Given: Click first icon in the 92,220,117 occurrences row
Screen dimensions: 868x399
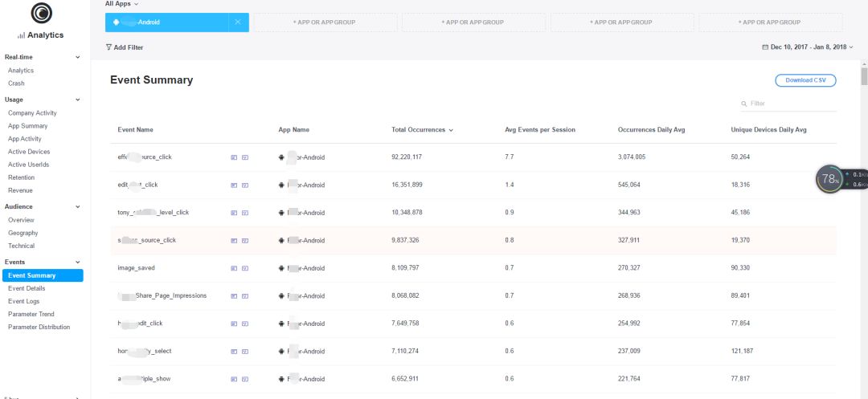Looking at the screenshot, I should click(x=234, y=157).
